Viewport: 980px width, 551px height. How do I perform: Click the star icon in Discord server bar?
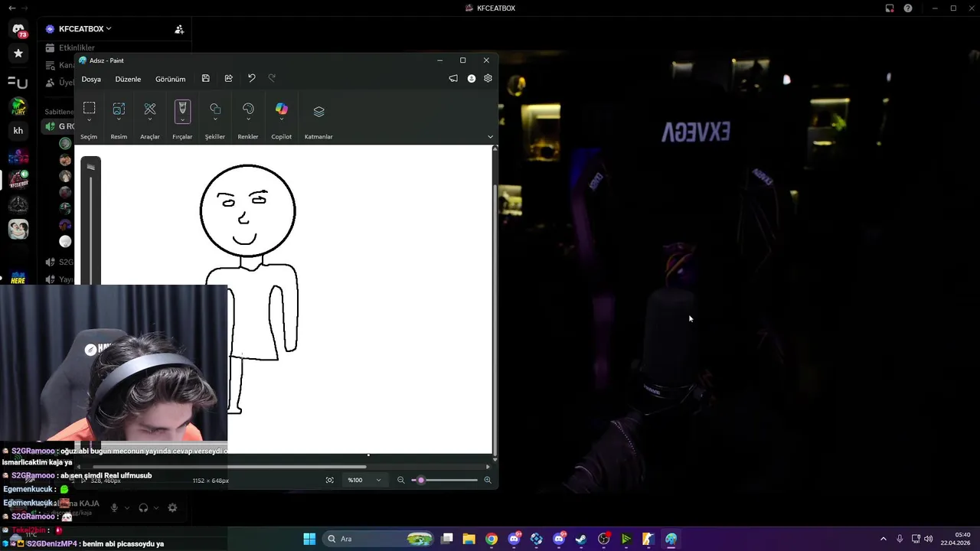18,54
